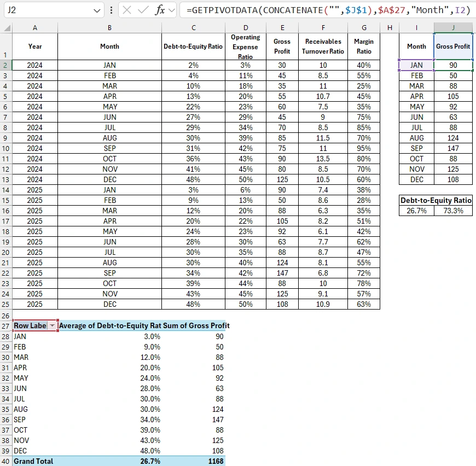Viewport: 476px width, 466px height.
Task: Select the Year header cell in A1
Action: 34,46
